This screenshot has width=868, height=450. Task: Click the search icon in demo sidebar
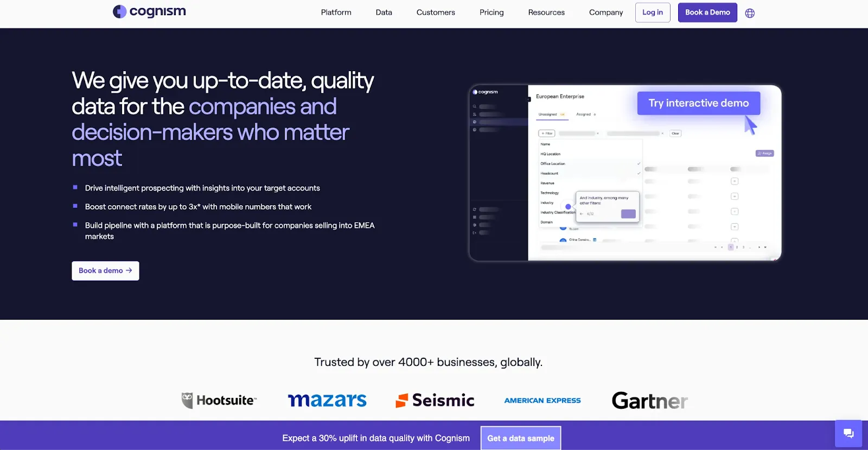click(x=475, y=106)
